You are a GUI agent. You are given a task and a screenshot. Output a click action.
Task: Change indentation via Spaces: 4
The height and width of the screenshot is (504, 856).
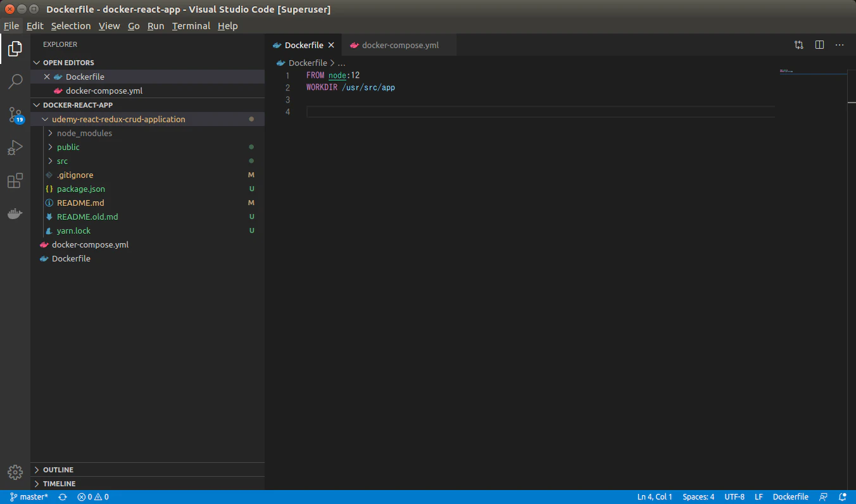pyautogui.click(x=698, y=497)
